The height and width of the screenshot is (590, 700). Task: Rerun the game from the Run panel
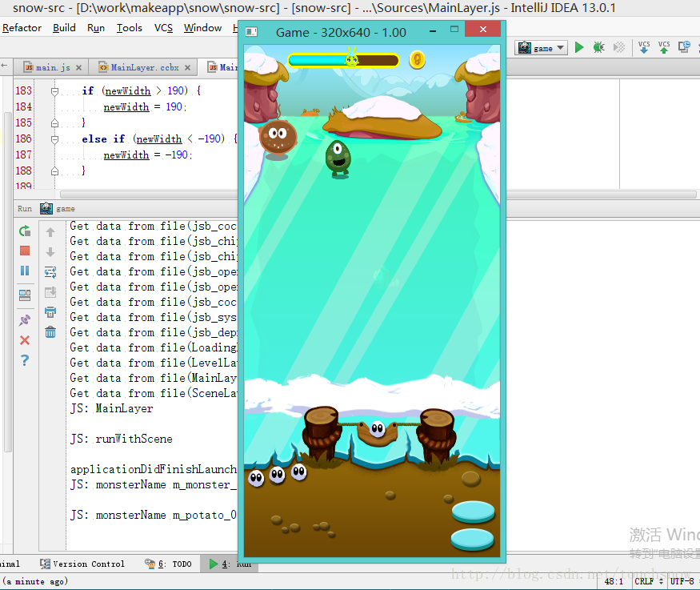tap(25, 231)
